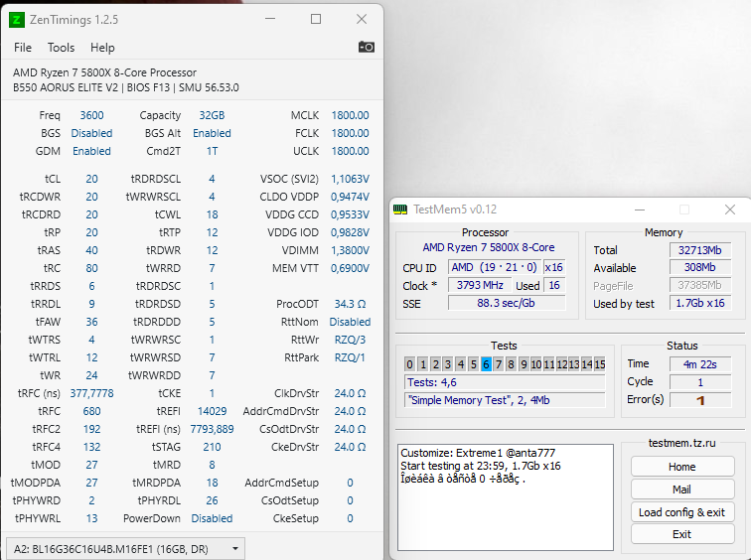This screenshot has width=751, height=560.
Task: Click the Mail button in TestMem5
Action: tap(682, 490)
